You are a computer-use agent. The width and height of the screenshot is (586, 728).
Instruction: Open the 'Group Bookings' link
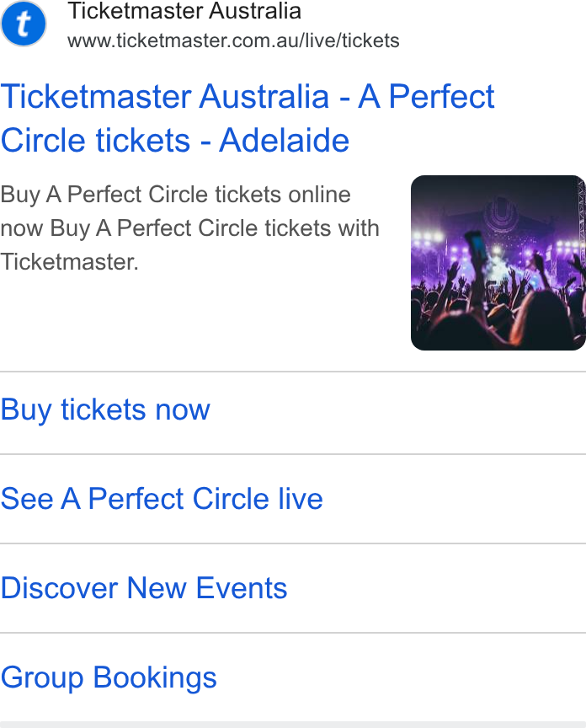(109, 677)
